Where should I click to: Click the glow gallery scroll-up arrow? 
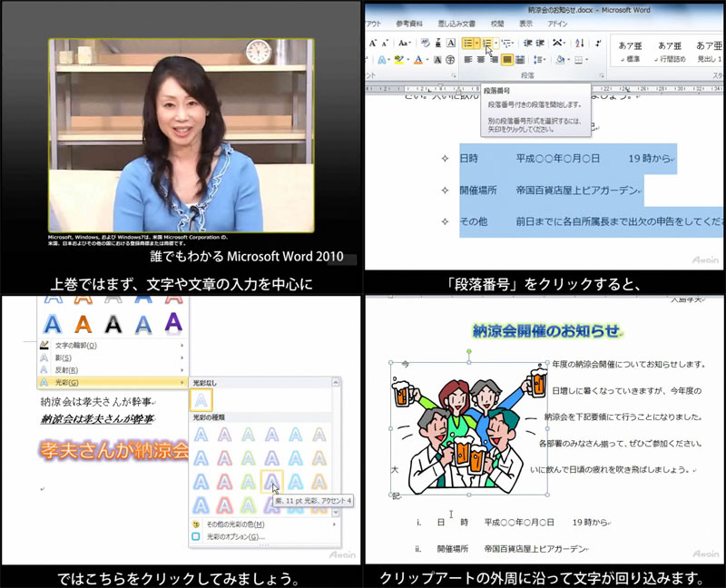pyautogui.click(x=336, y=382)
